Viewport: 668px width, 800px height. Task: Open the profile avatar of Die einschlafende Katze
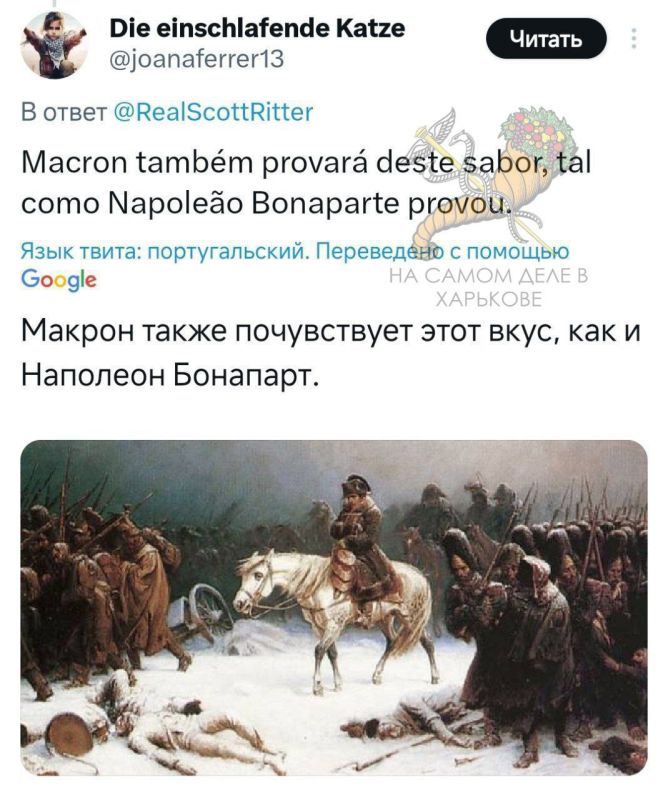54,44
